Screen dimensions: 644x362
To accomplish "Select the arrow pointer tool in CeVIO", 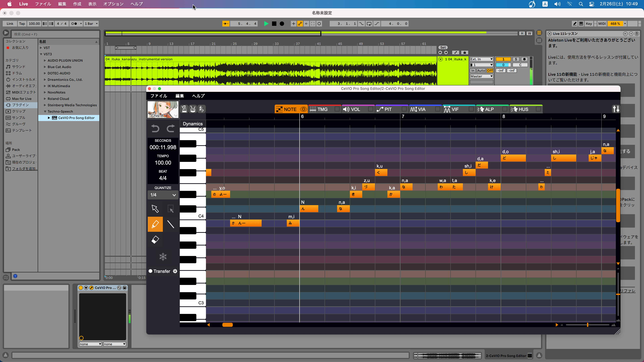I will click(155, 209).
